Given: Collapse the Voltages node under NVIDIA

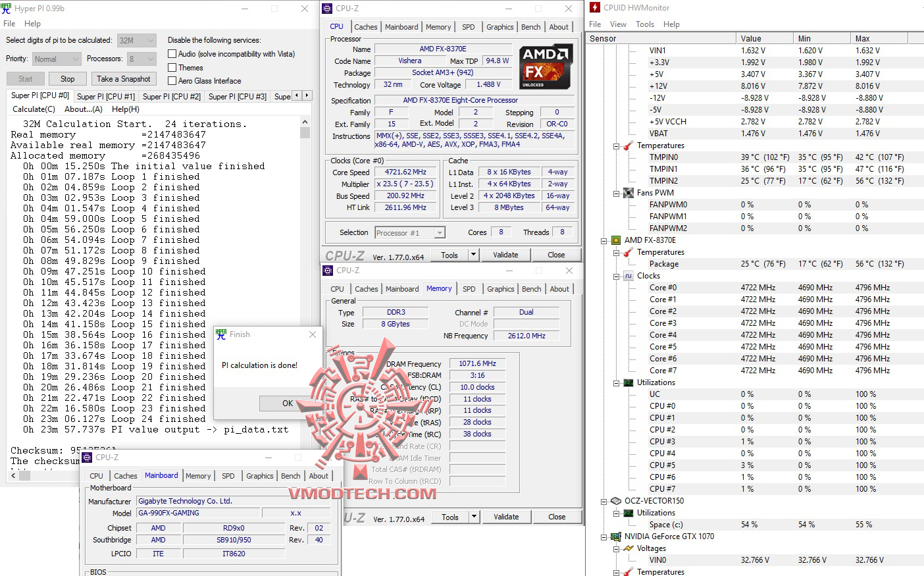Looking at the screenshot, I should (x=617, y=549).
